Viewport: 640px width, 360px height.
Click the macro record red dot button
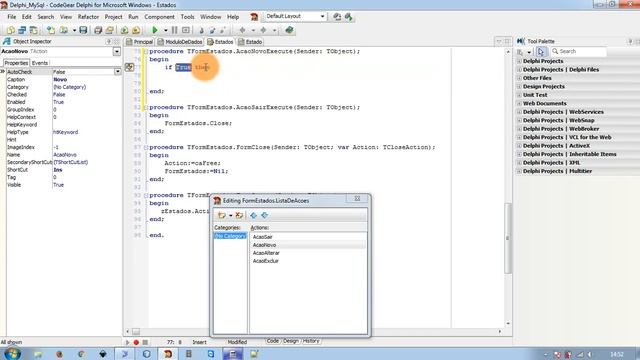point(136,342)
